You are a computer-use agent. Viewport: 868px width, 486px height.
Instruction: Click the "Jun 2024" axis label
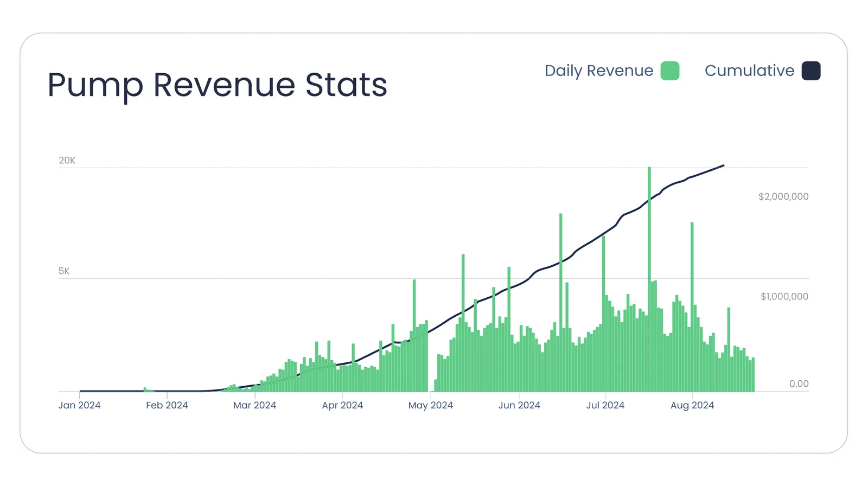point(519,405)
